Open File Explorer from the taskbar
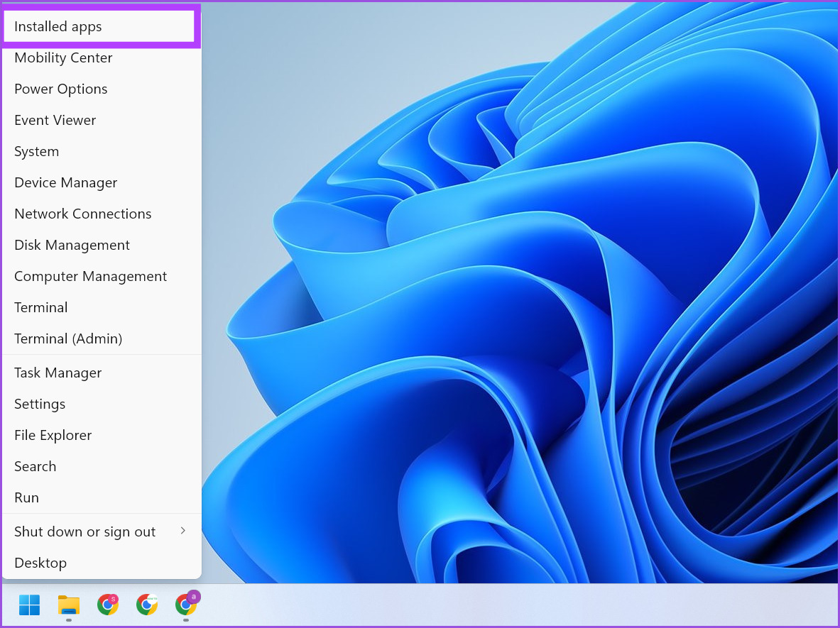Screen dimensions: 840x628 coord(68,606)
